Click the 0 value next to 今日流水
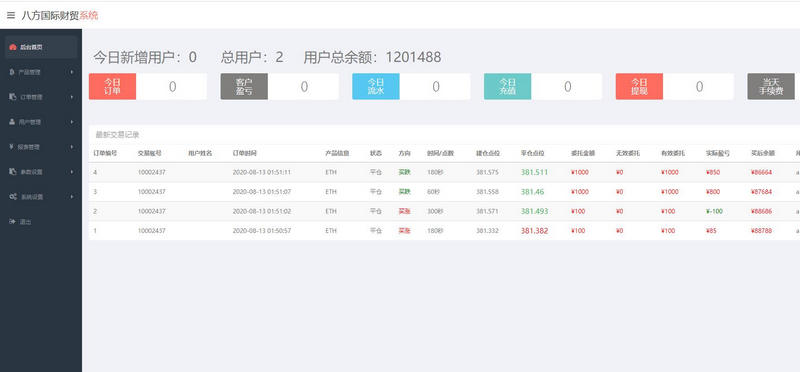 [x=436, y=87]
